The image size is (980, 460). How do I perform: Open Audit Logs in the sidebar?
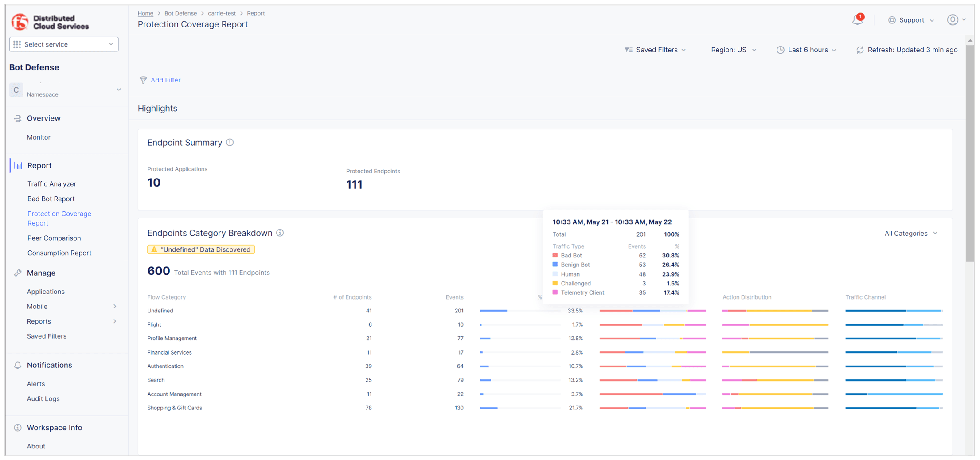[43, 399]
